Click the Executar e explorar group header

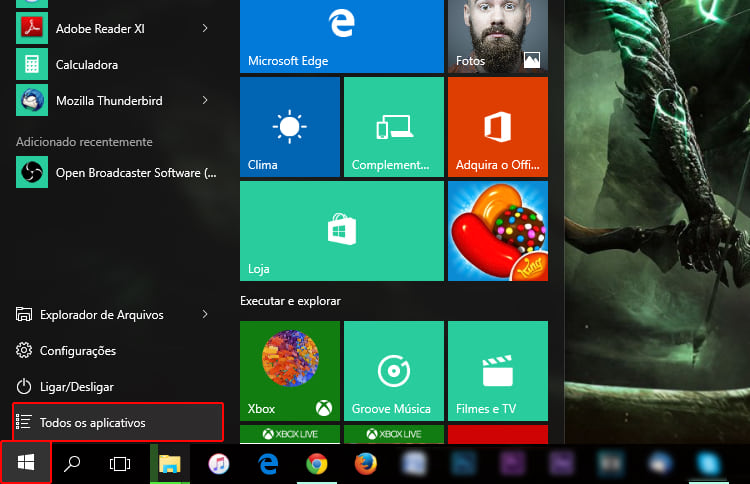coord(290,301)
